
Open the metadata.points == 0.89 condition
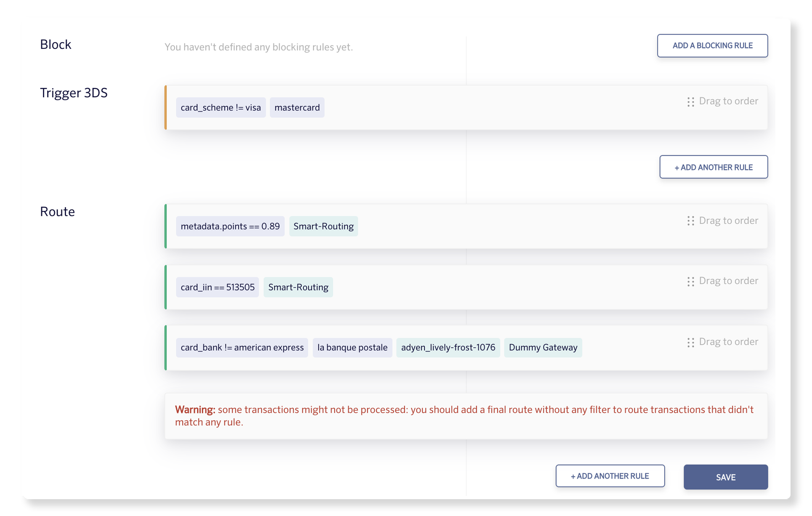[230, 226]
